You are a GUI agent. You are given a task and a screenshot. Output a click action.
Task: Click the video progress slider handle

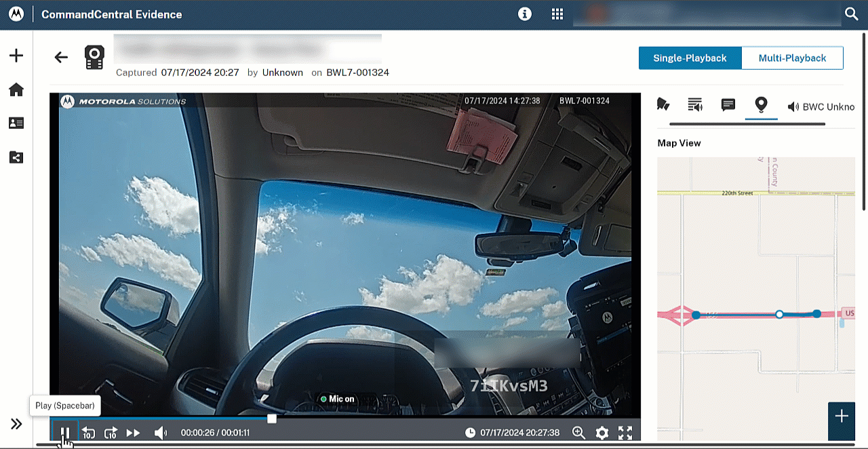[x=272, y=419]
